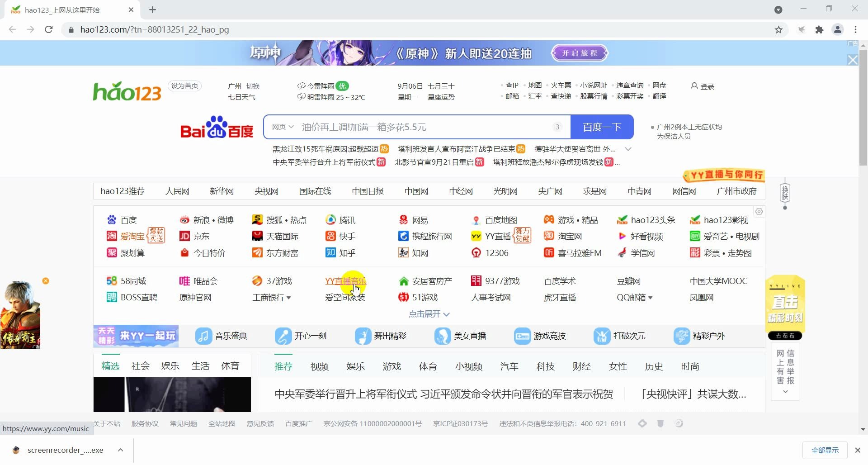
Task: Switch to the 社会 news tab
Action: (140, 365)
